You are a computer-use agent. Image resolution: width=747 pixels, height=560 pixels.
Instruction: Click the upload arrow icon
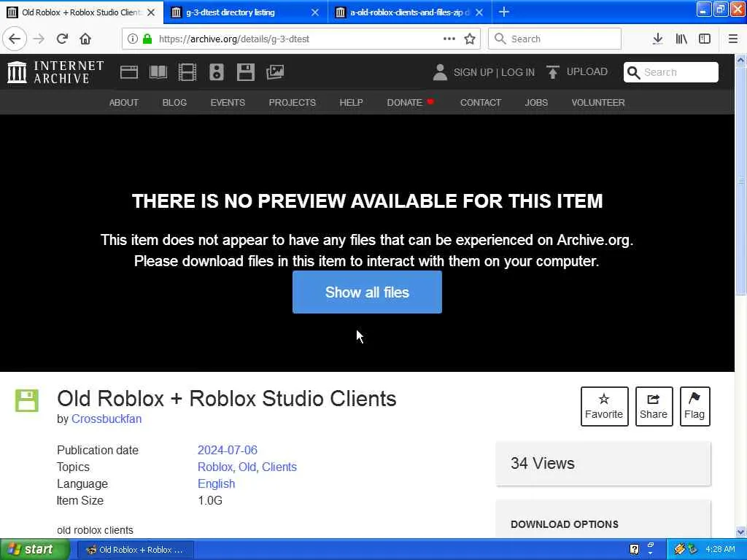click(553, 72)
